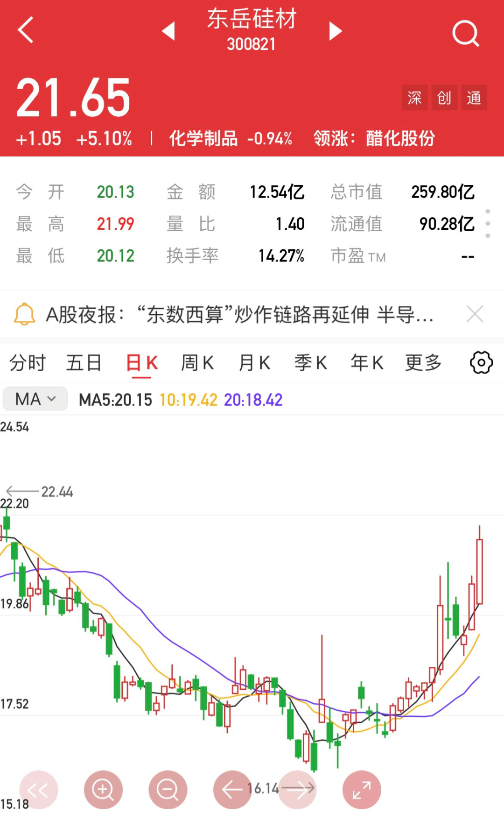Tap the 22.44 high marker on chart
This screenshot has width=504, height=813.
point(57,492)
